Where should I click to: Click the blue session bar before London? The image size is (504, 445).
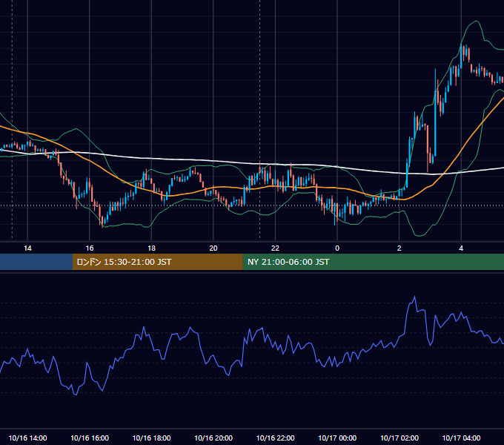pos(36,262)
